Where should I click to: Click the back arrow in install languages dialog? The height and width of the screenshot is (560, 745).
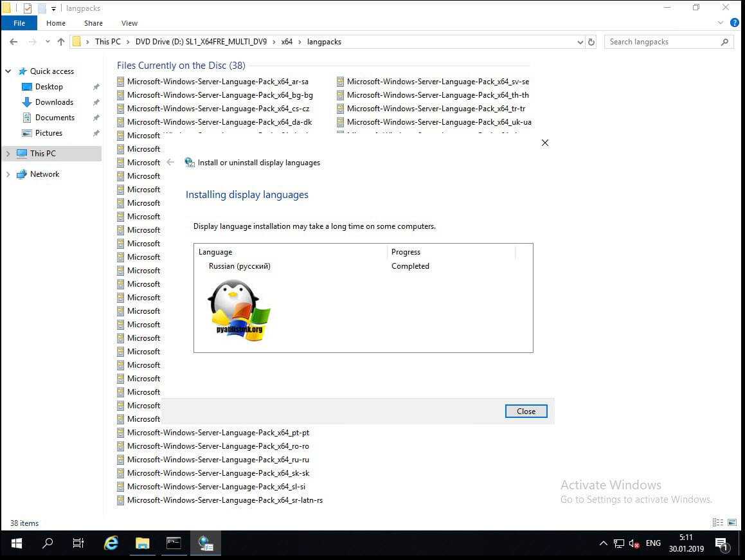pyautogui.click(x=170, y=163)
